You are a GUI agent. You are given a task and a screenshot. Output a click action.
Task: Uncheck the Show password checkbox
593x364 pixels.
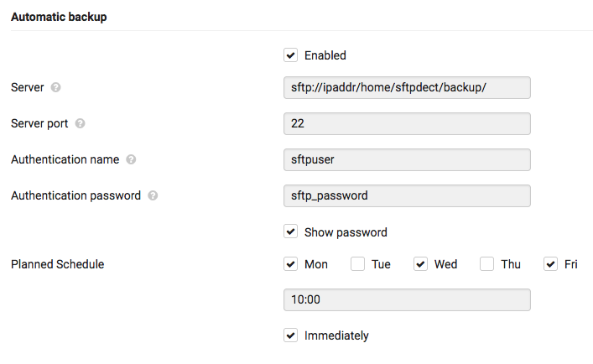coord(290,231)
